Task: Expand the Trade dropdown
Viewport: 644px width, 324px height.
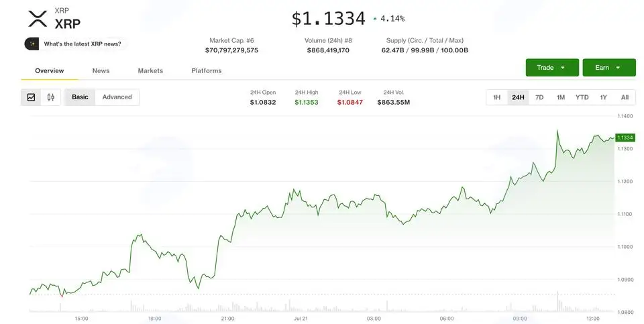Action: click(552, 68)
